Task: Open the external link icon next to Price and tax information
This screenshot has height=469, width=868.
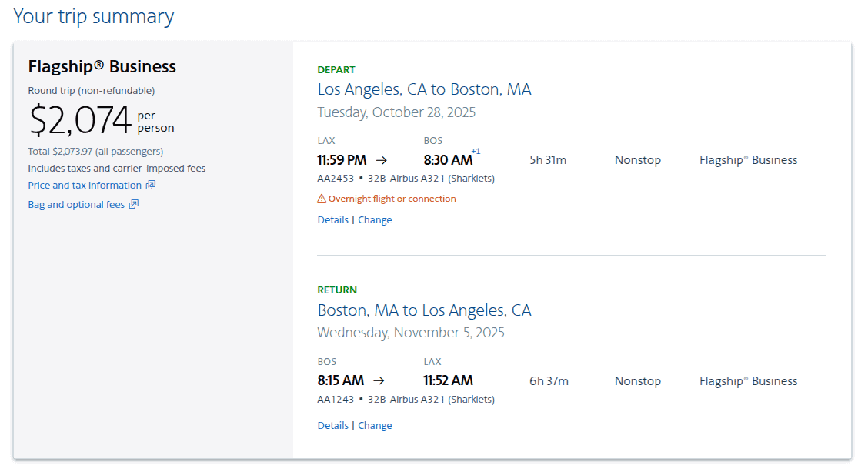Action: click(x=152, y=185)
